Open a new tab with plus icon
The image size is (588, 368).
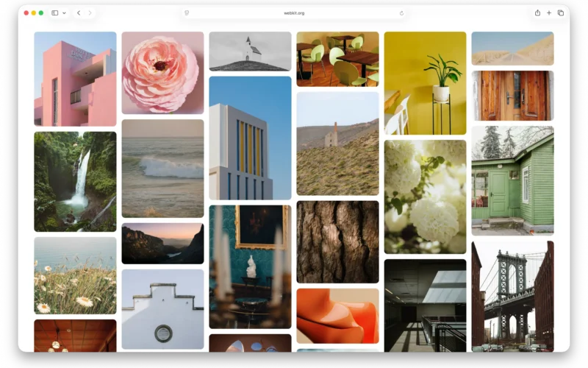tap(549, 13)
